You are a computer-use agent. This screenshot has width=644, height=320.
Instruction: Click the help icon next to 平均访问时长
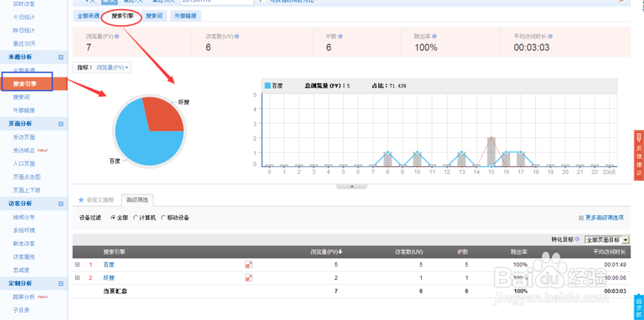tap(551, 36)
